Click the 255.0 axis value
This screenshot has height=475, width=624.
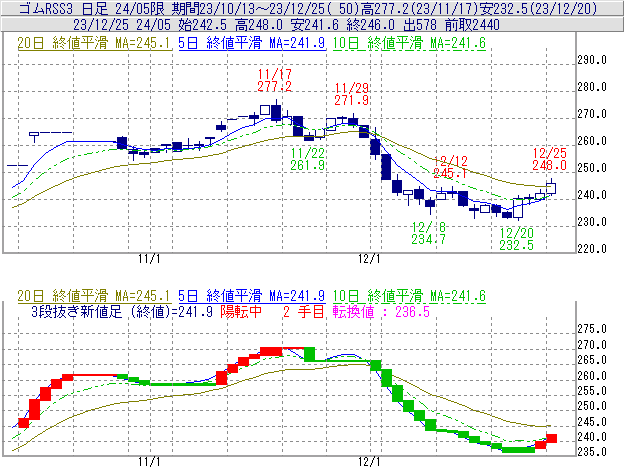click(592, 391)
